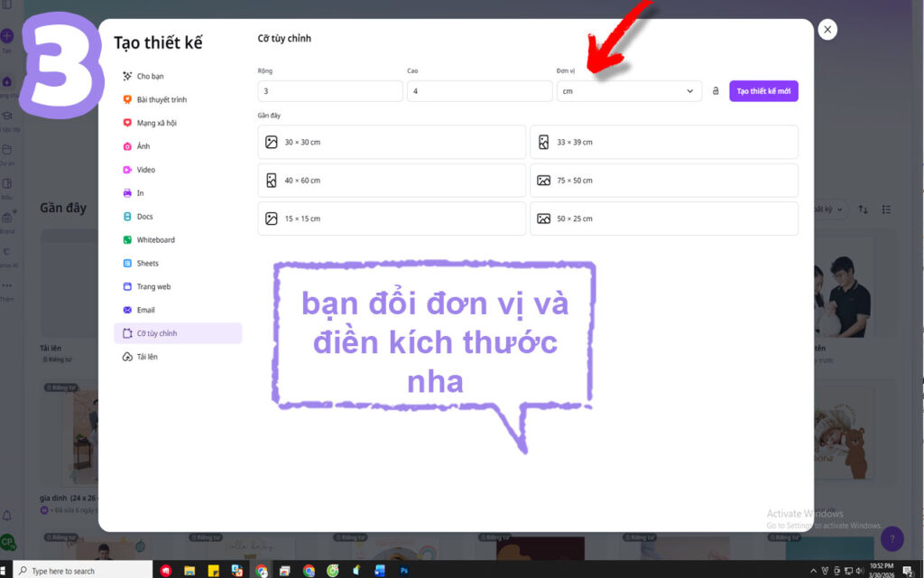Image resolution: width=924 pixels, height=578 pixels.
Task: Open the 'Cho bạn' category
Action: [x=178, y=76]
